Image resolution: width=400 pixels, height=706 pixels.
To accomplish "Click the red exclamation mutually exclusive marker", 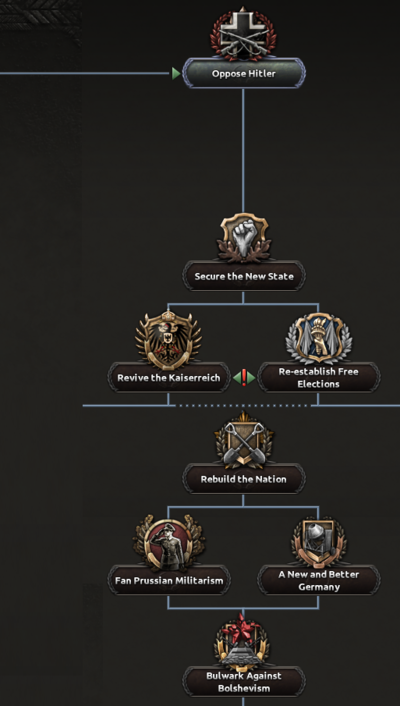I will 244,377.
